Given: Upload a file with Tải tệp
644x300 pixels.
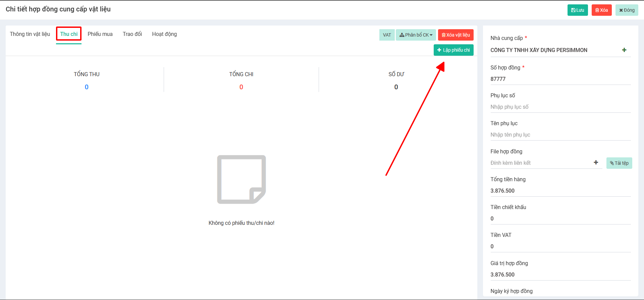Looking at the screenshot, I should click(x=619, y=163).
